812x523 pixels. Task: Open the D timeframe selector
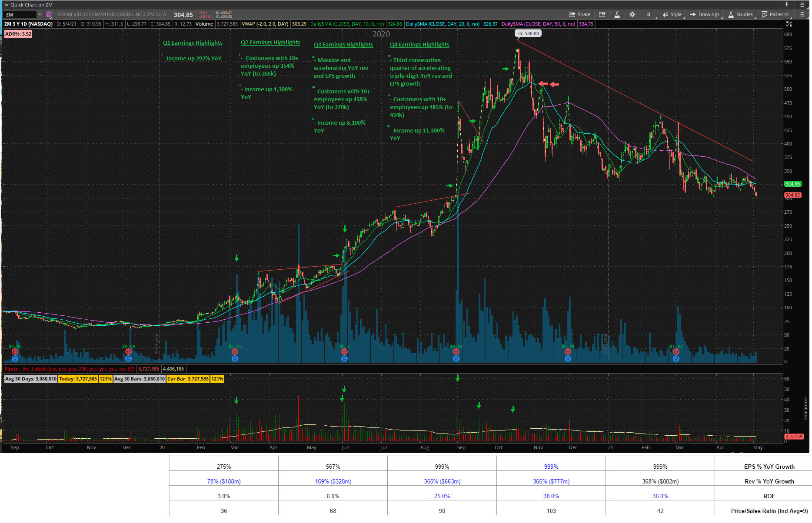point(649,14)
